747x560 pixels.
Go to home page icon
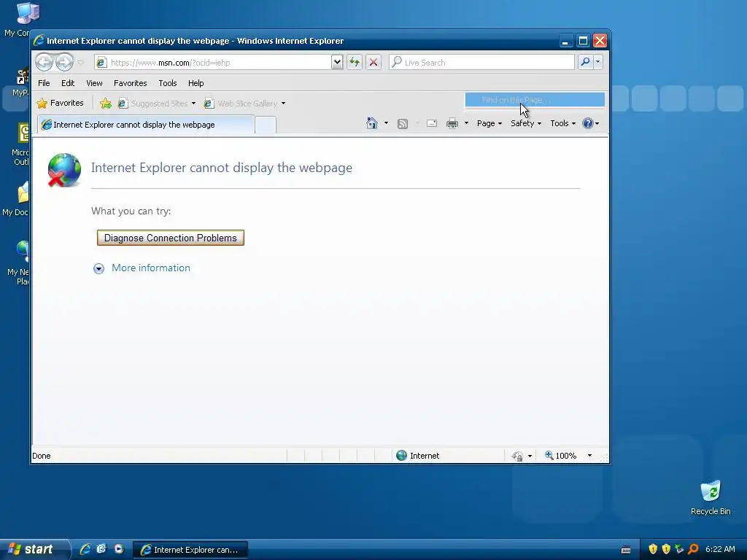pos(372,123)
